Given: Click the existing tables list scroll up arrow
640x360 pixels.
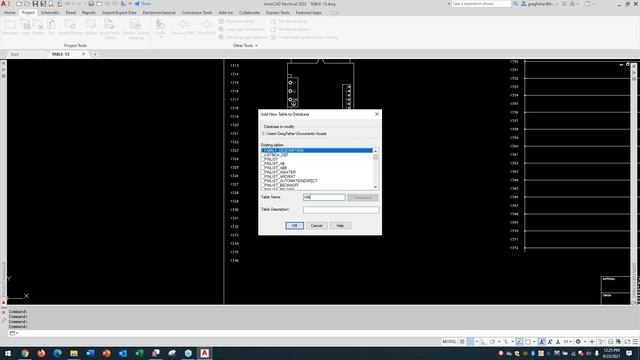Looking at the screenshot, I should coord(376,151).
